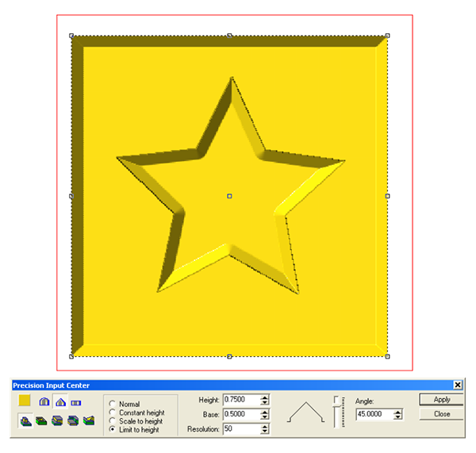Increase Base with the up spinner arrow
This screenshot has width=476, height=453.
(265, 412)
